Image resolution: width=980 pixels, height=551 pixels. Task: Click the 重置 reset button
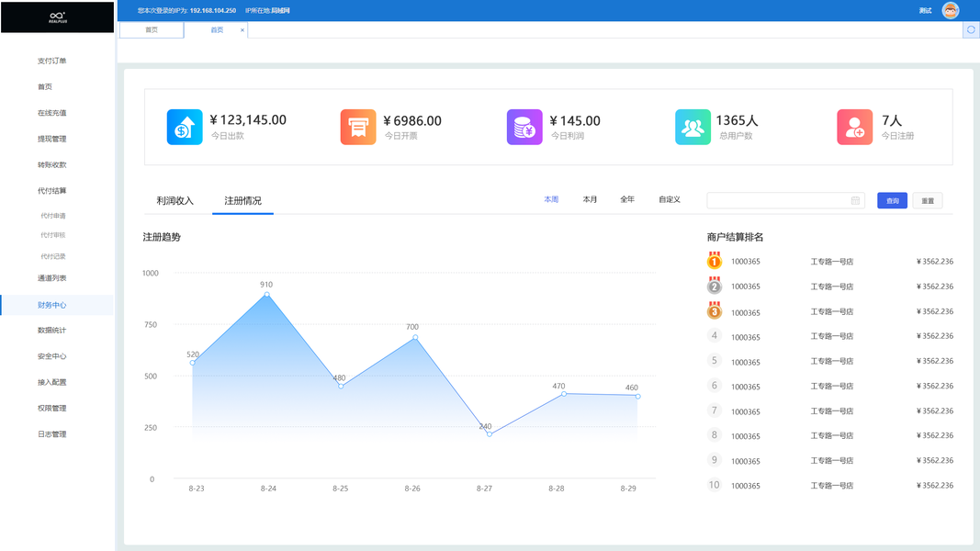tap(928, 200)
